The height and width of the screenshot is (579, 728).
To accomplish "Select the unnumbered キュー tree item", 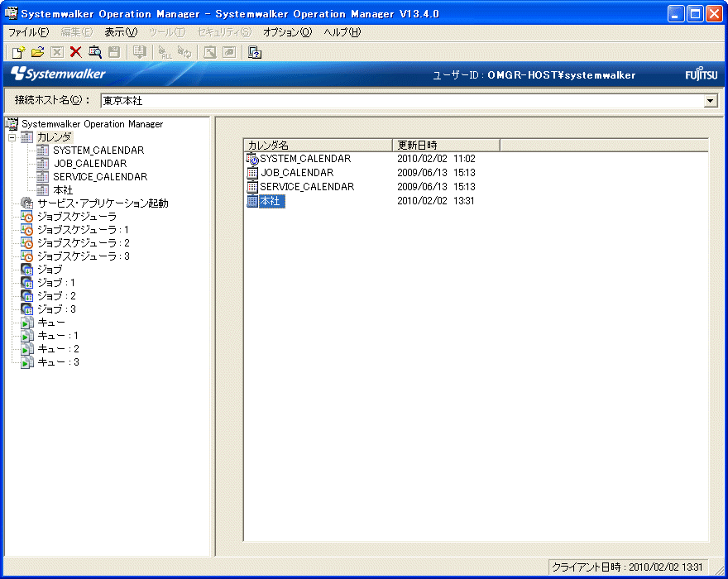I will tap(51, 323).
